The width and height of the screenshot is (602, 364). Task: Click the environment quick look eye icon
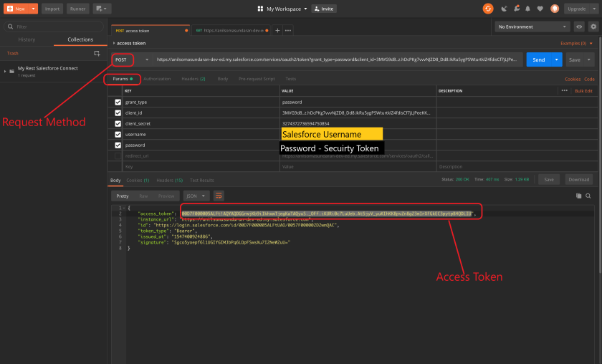point(579,27)
